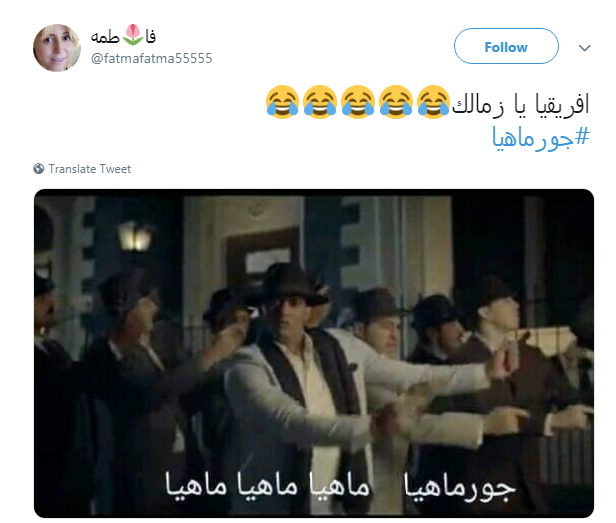This screenshot has width=616, height=523.
Task: Click the ماهيا ماهيا ماهيا caption in the image
Action: (267, 485)
